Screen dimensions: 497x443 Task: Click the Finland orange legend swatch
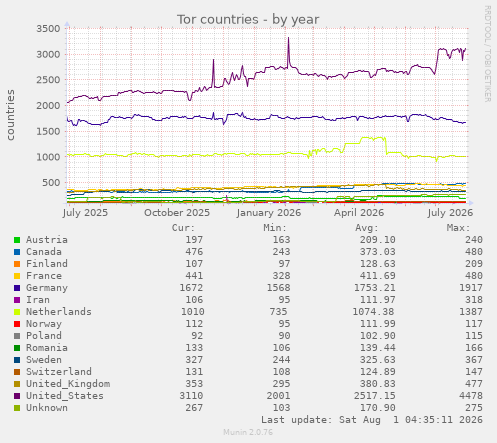coord(17,264)
